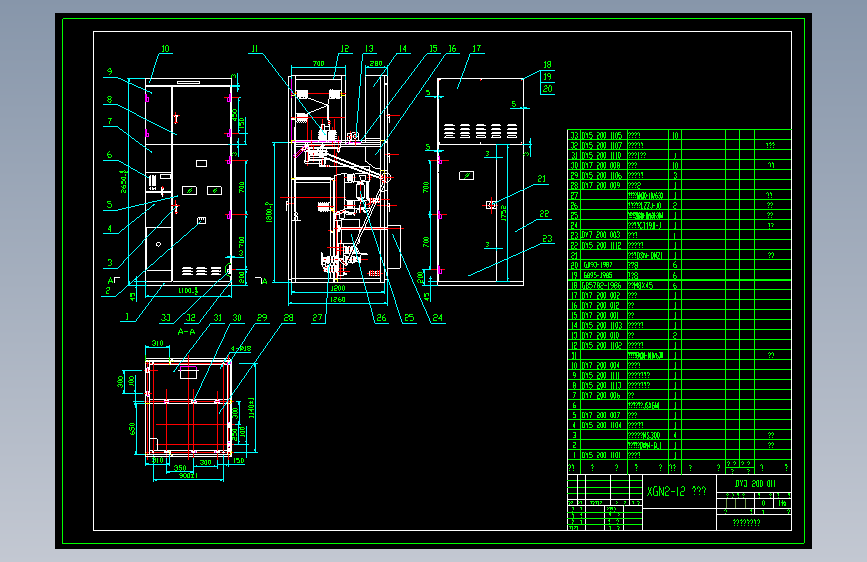This screenshot has width=867, height=562.
Task: Select callout 14 above the section view
Action: (x=403, y=49)
